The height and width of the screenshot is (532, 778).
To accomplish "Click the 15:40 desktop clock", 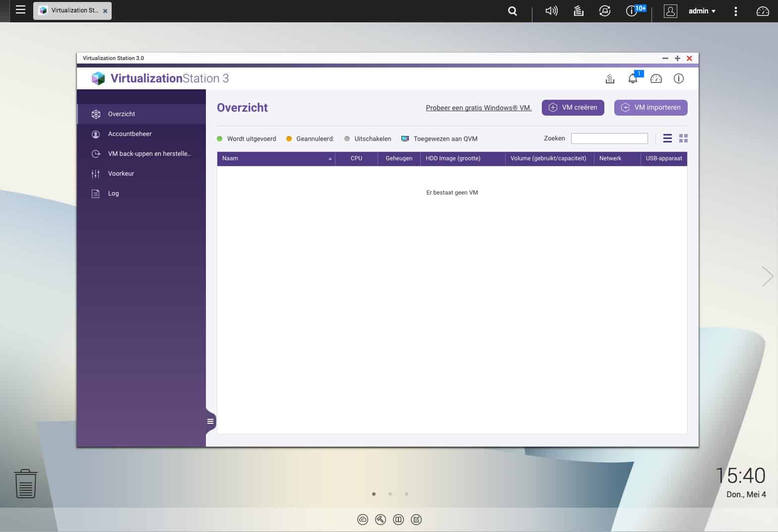I will click(x=740, y=476).
